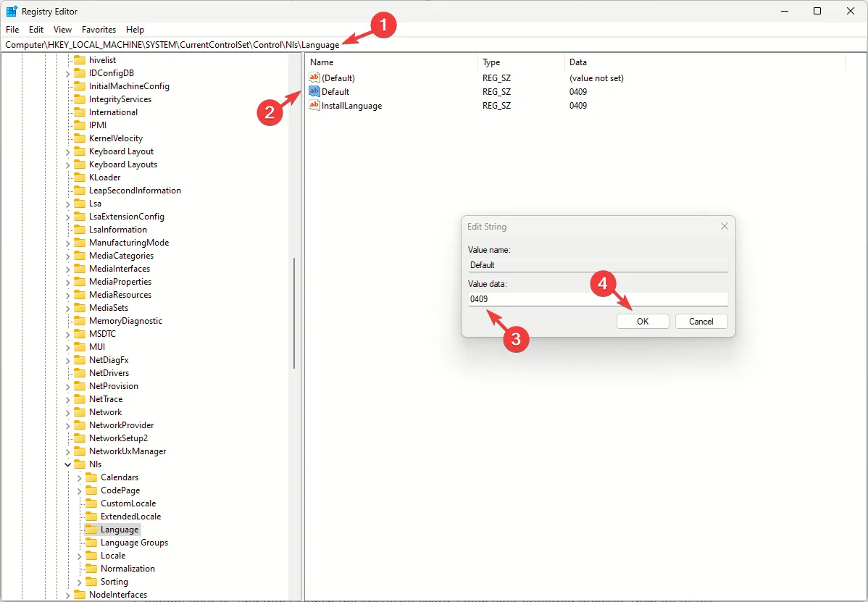Click the CustomLocale folder icon
The width and height of the screenshot is (868, 602).
tap(91, 503)
